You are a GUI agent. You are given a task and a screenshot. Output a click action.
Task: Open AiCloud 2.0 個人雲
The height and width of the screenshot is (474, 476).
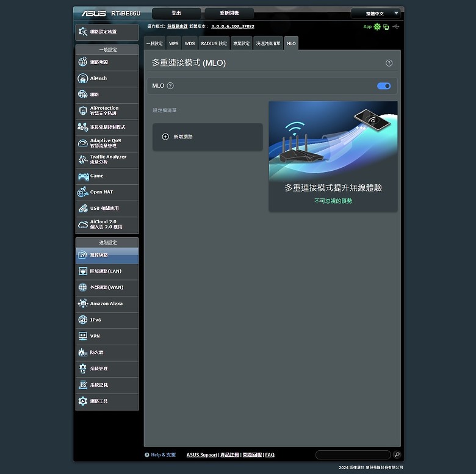[x=107, y=224]
